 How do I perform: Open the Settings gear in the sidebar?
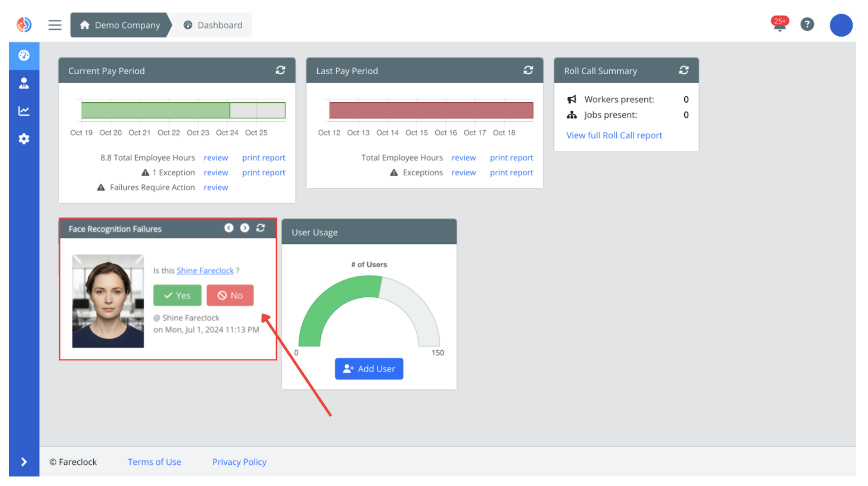pos(24,139)
